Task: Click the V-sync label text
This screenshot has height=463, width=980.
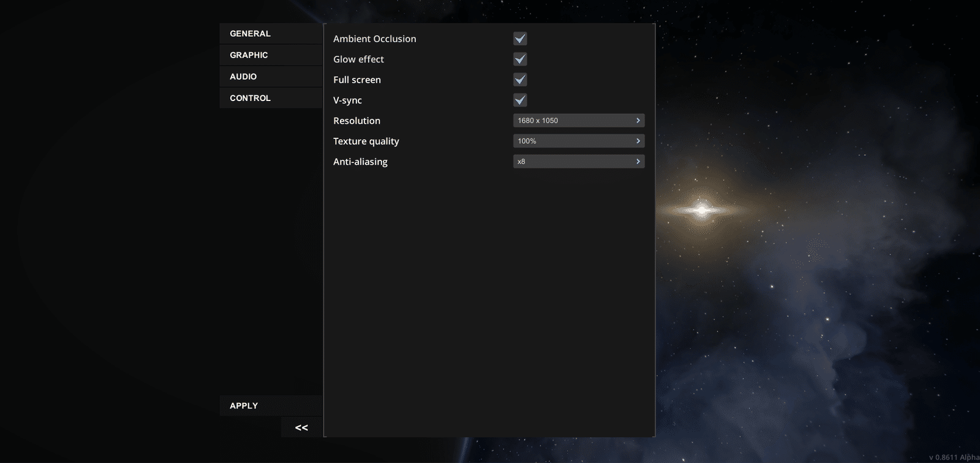Action: point(347,100)
